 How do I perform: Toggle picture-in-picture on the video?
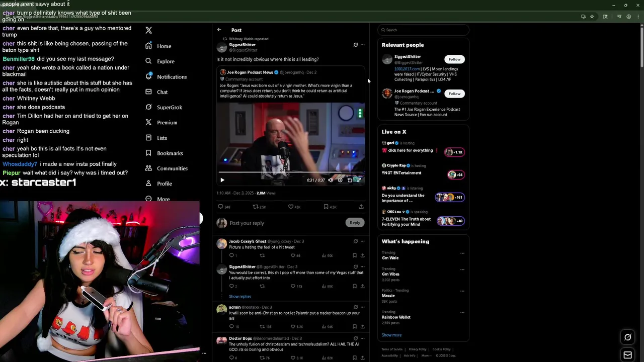350,180
